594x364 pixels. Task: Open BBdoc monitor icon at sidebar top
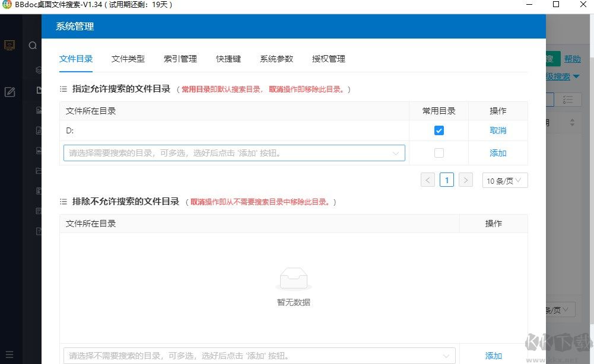pos(9,45)
